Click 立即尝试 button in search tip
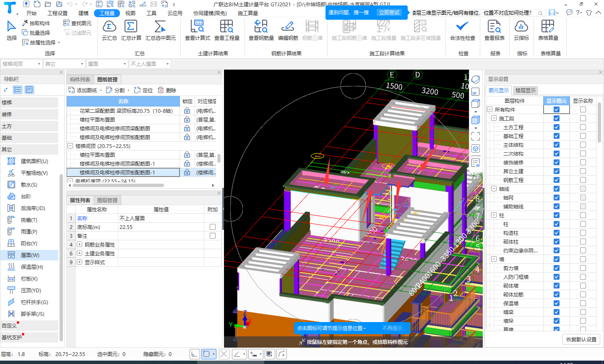The image size is (604, 364). click(x=389, y=13)
